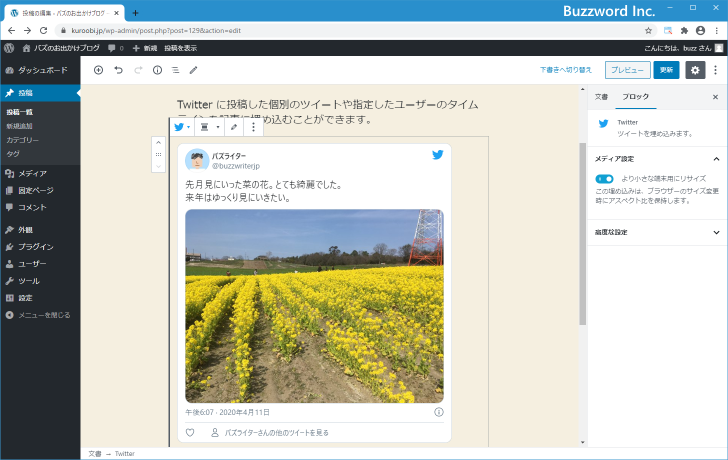728x460 pixels.
Task: Edit the embed URL with the pencil icon
Action: point(234,127)
